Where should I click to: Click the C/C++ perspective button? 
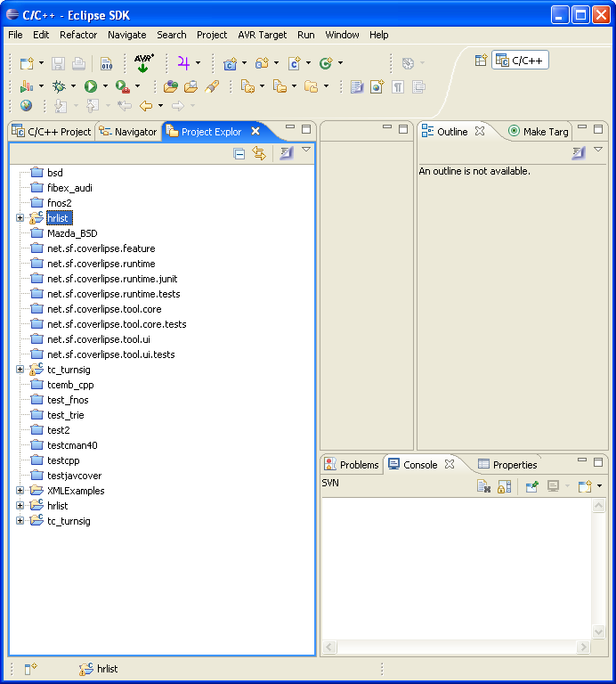pyautogui.click(x=520, y=61)
